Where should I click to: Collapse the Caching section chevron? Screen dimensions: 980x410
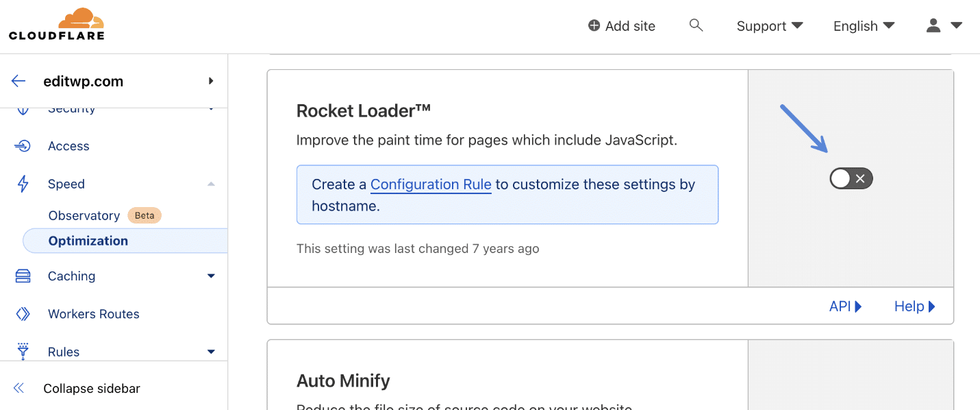pos(210,276)
